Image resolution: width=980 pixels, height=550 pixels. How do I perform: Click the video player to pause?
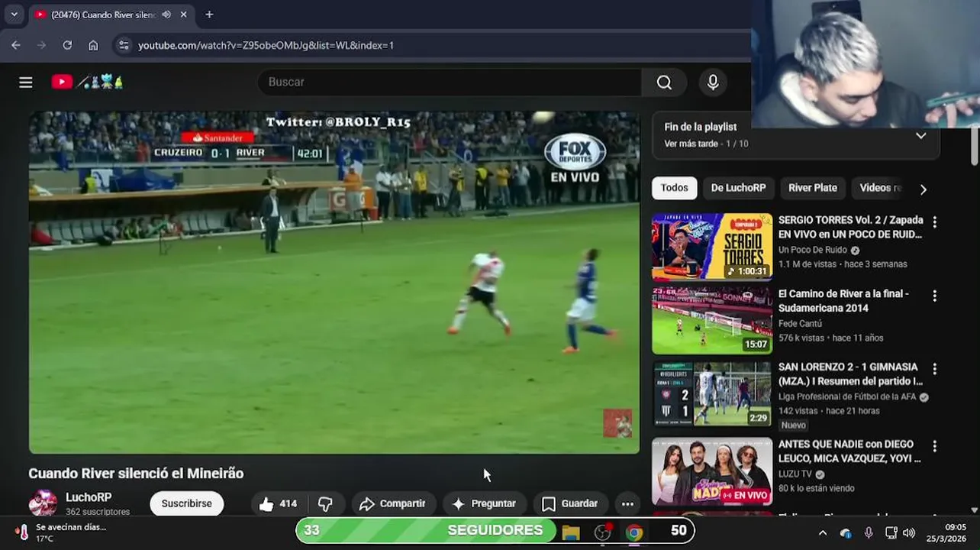click(x=334, y=283)
